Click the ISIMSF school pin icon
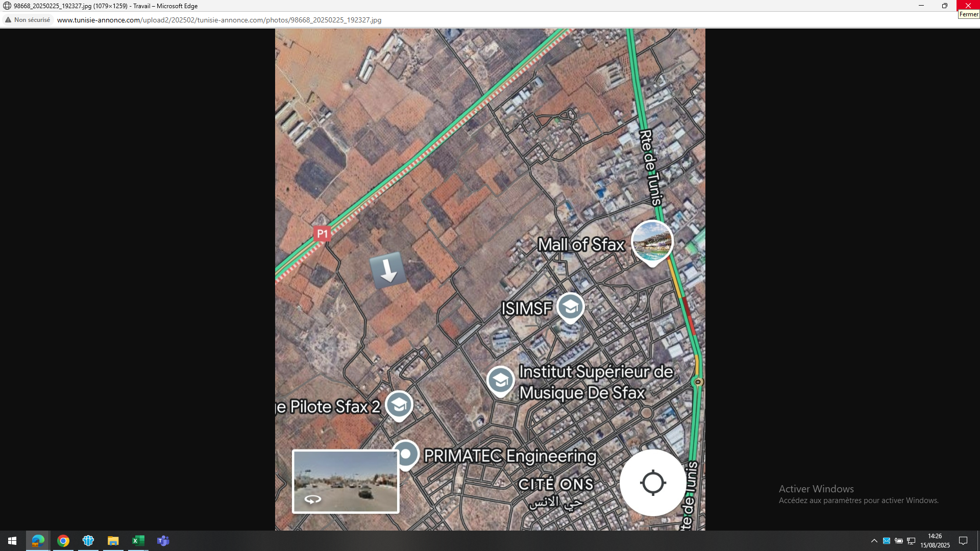 [570, 307]
